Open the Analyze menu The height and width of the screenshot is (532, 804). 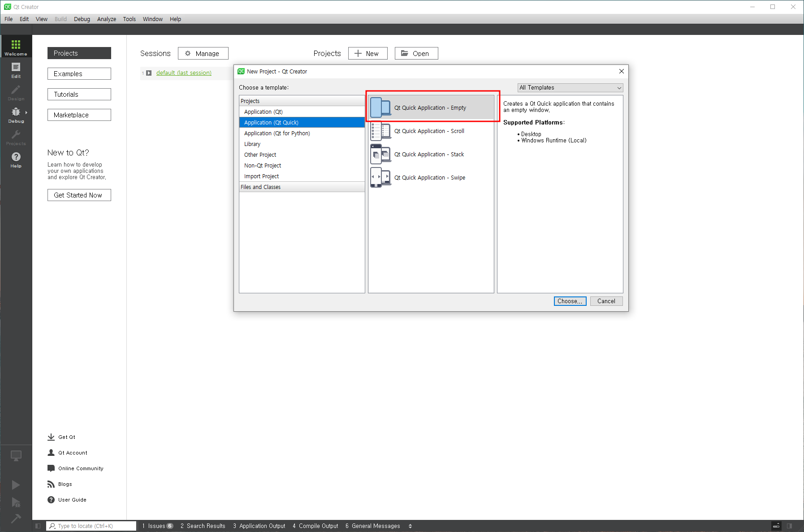click(x=107, y=19)
